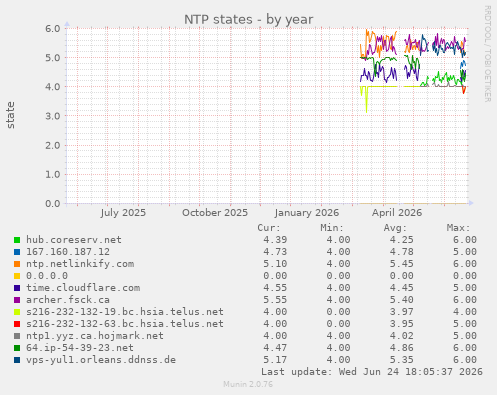Click the Cur value 5.10 for ntp.netlinkify.com
The image size is (497, 395).
coord(275,264)
